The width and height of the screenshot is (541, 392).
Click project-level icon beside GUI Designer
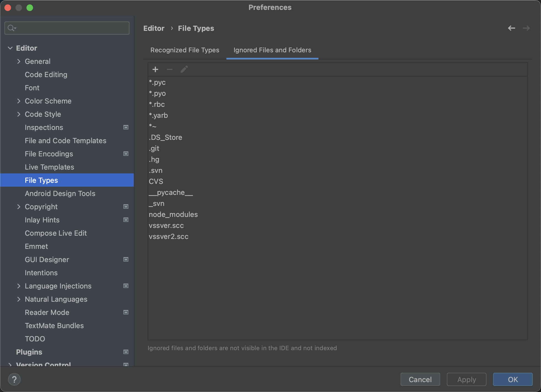click(126, 259)
